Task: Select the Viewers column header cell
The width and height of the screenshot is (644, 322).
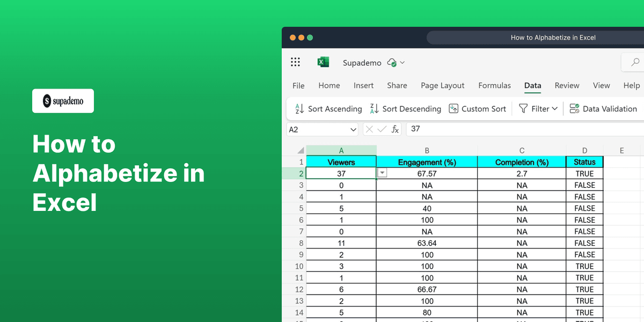Action: pos(341,162)
